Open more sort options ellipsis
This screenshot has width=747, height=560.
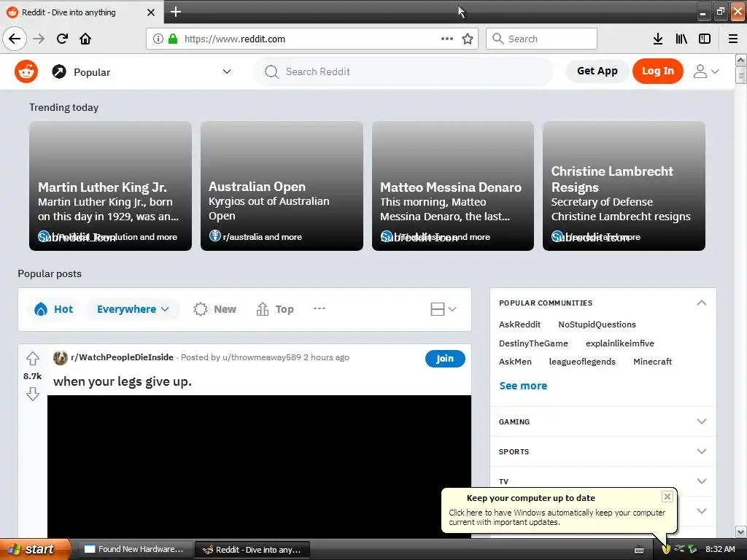point(320,308)
